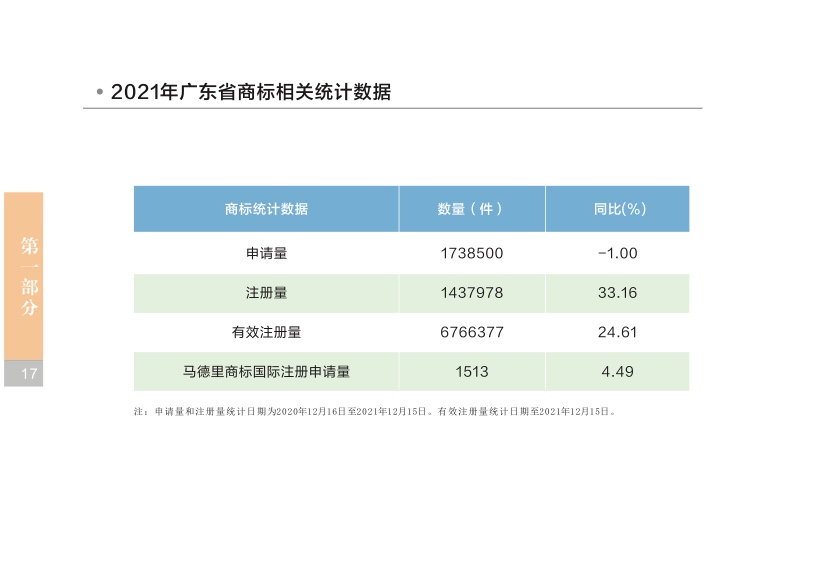The image size is (823, 582).
Task: Select the 数量（件） column header
Action: coord(471,209)
